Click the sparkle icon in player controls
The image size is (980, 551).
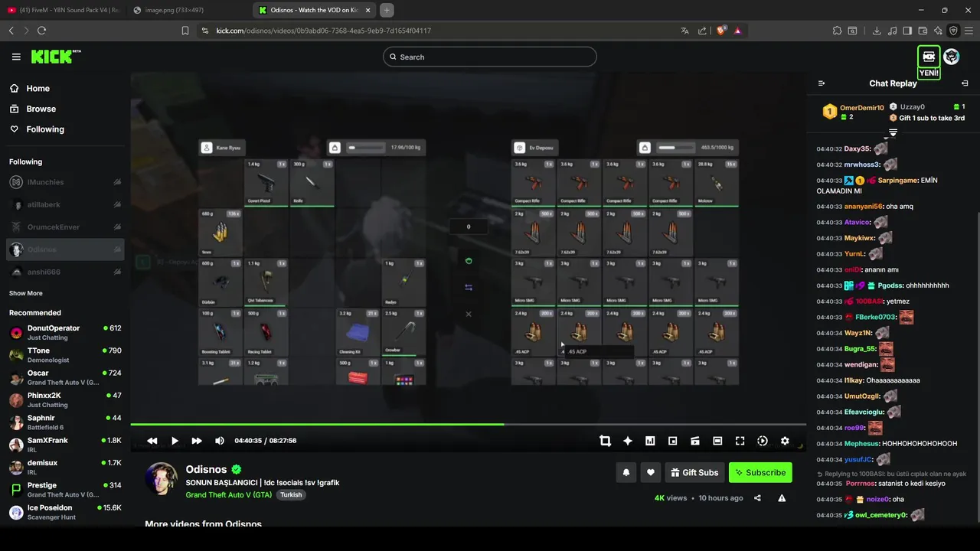[x=628, y=441]
